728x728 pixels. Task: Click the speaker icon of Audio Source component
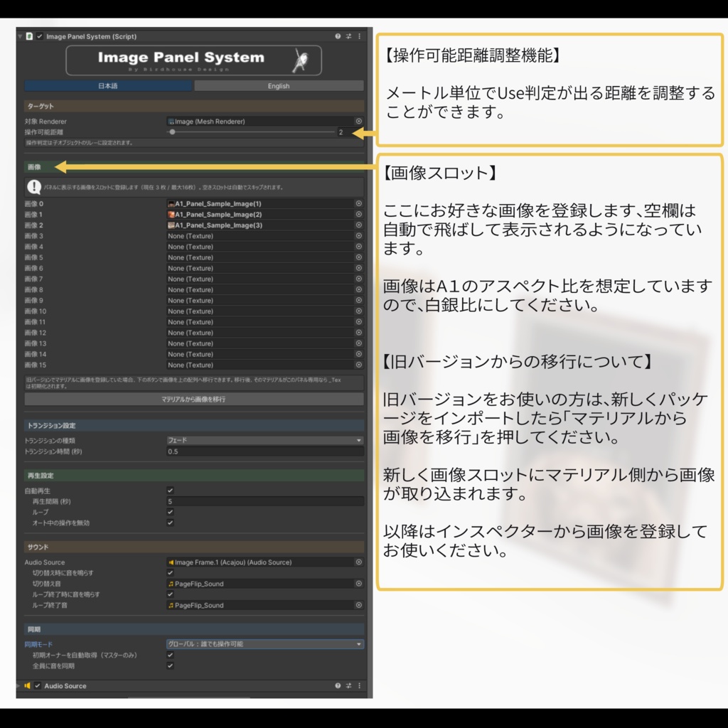coord(28,686)
